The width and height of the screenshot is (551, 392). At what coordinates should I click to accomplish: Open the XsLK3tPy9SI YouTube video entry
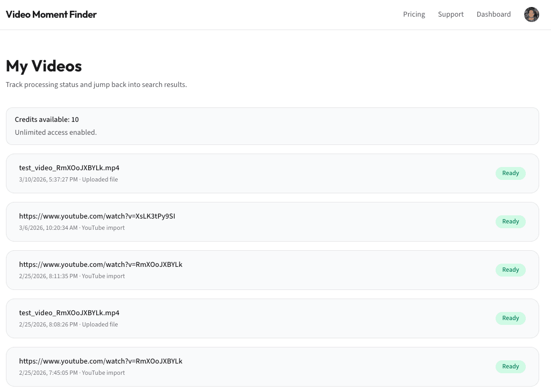tap(97, 216)
